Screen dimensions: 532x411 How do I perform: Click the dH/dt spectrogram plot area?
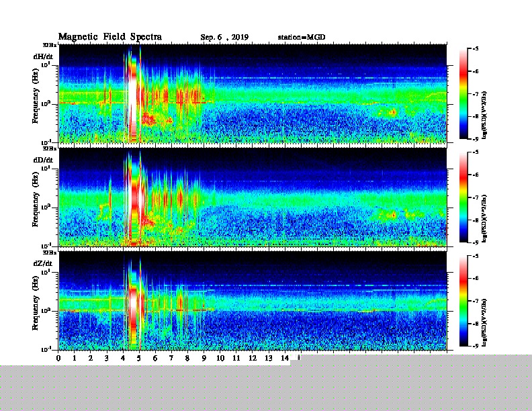(253, 93)
